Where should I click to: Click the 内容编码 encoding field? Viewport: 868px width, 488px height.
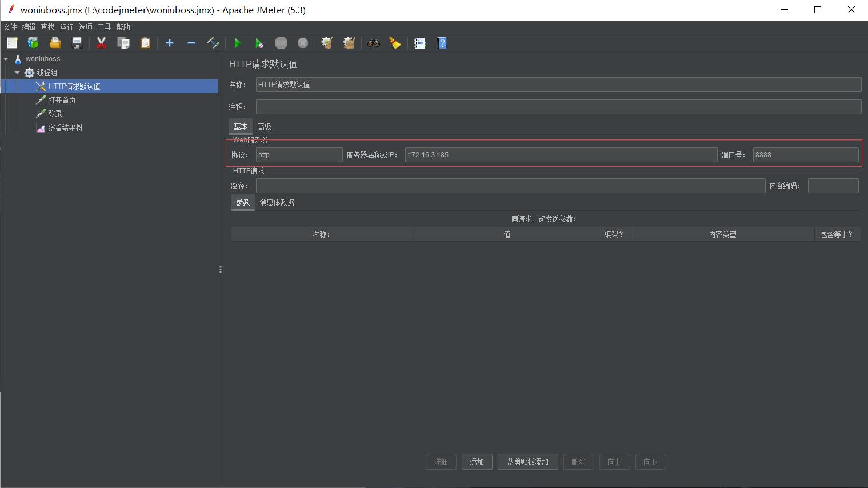833,186
